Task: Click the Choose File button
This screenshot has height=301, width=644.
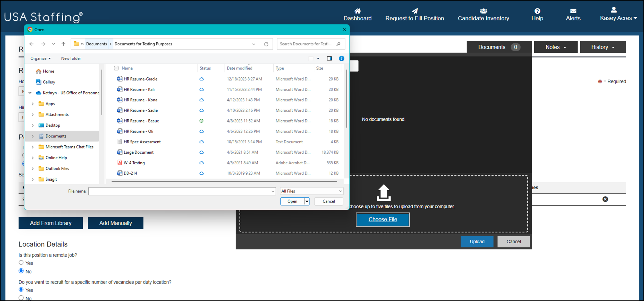Action: 383,219
